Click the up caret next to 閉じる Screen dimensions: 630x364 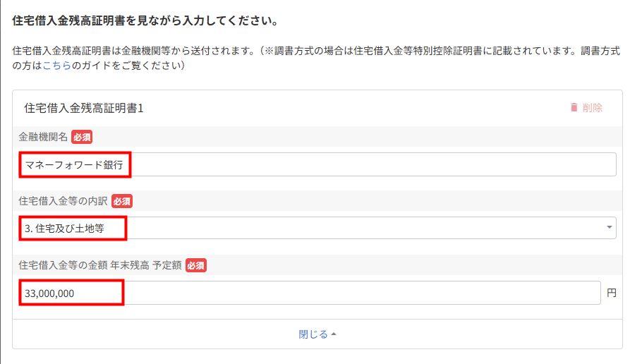(334, 334)
